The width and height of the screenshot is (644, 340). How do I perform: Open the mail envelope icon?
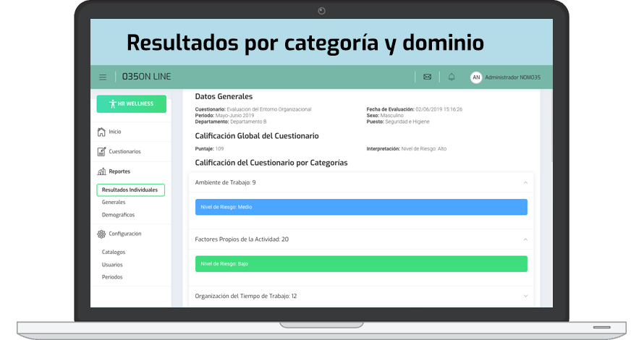(427, 77)
